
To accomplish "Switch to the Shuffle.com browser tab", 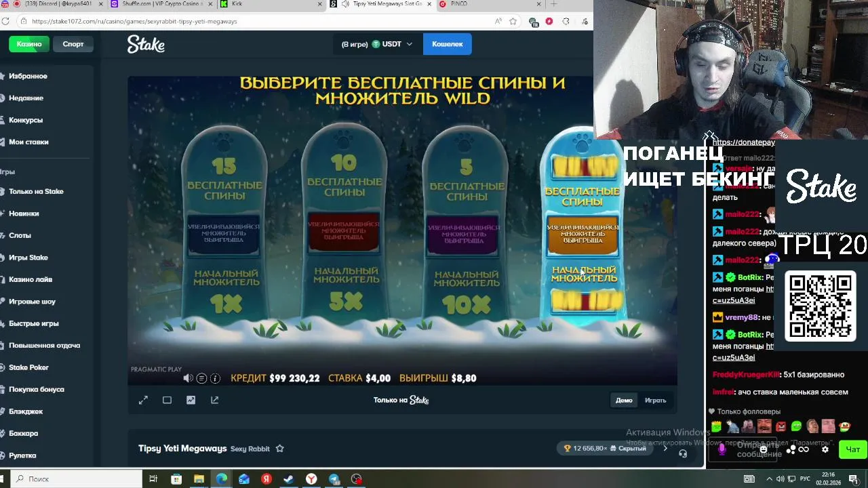I will point(160,4).
